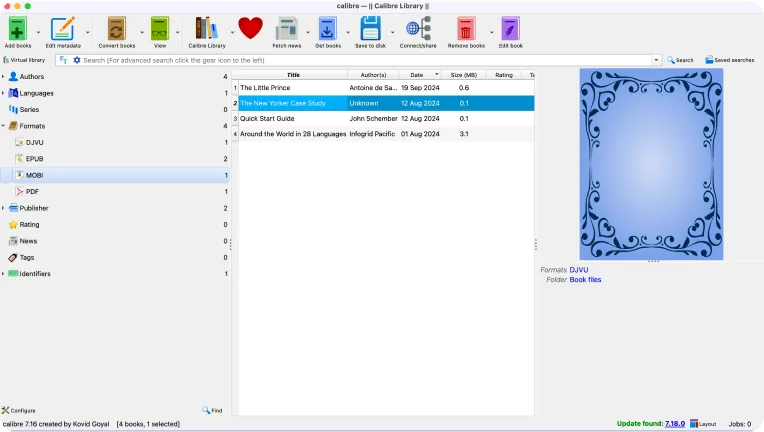The height and width of the screenshot is (432, 764).
Task: Click the Search button
Action: pos(680,60)
